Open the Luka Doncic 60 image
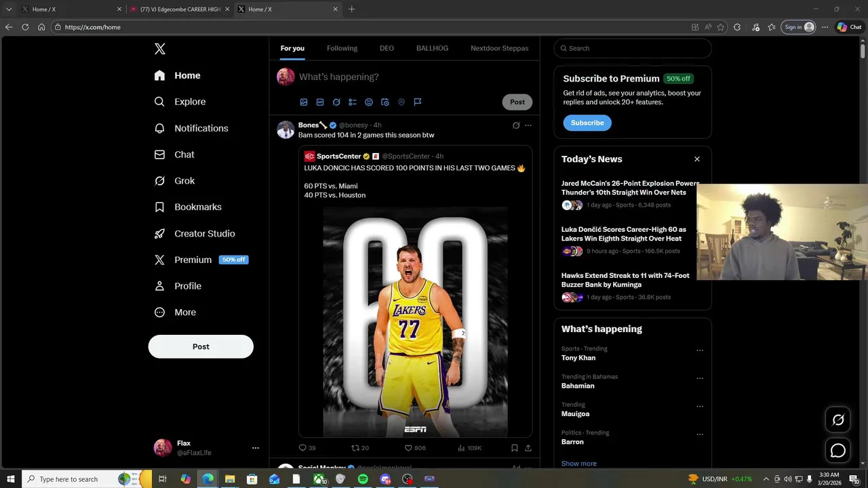Screen dimensions: 868x488 pos(415,321)
